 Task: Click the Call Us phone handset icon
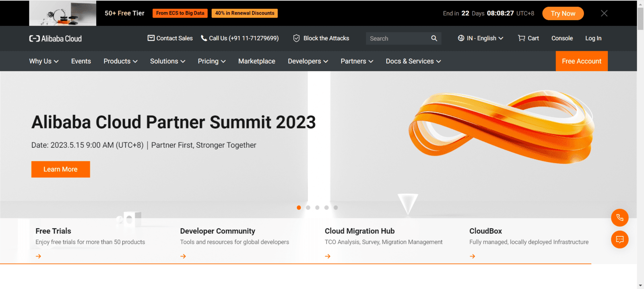click(x=204, y=38)
